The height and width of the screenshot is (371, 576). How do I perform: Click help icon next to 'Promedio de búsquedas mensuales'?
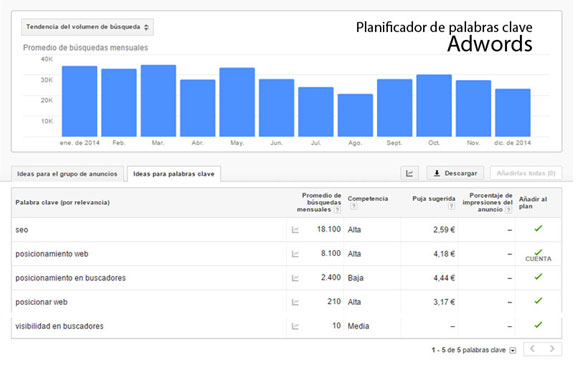(337, 210)
